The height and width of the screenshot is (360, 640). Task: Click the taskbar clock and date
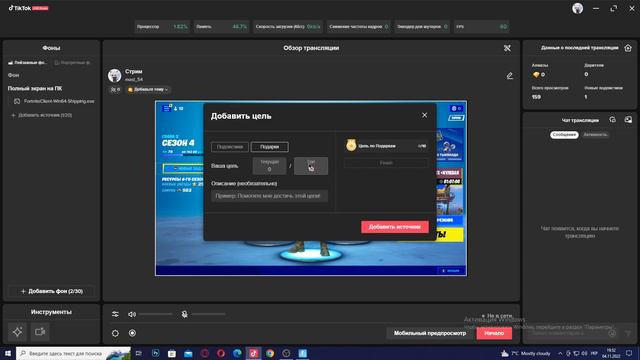(611, 353)
